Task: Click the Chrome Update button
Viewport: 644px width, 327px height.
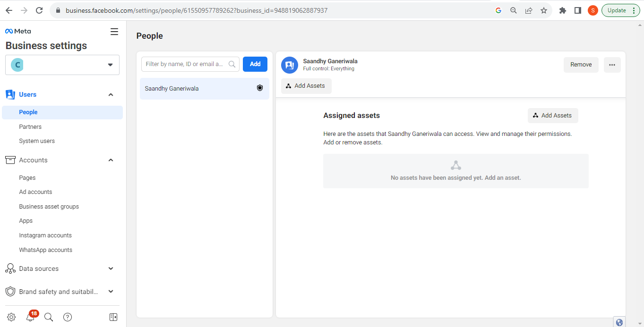Action: [621, 10]
